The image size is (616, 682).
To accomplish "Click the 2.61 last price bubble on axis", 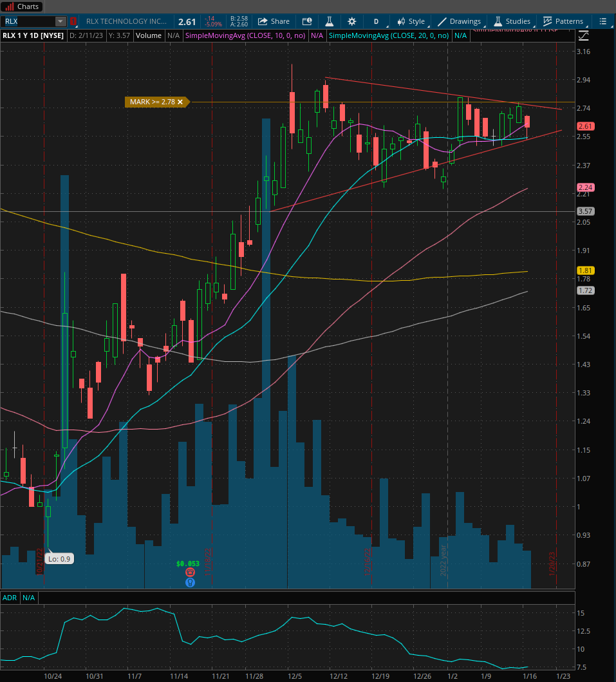I will coord(585,126).
